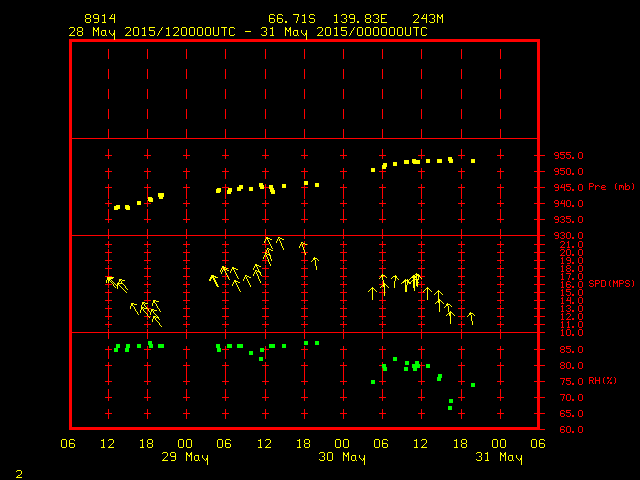Click the 17.0 wind speed tick label
640x480 pixels.
point(571,277)
